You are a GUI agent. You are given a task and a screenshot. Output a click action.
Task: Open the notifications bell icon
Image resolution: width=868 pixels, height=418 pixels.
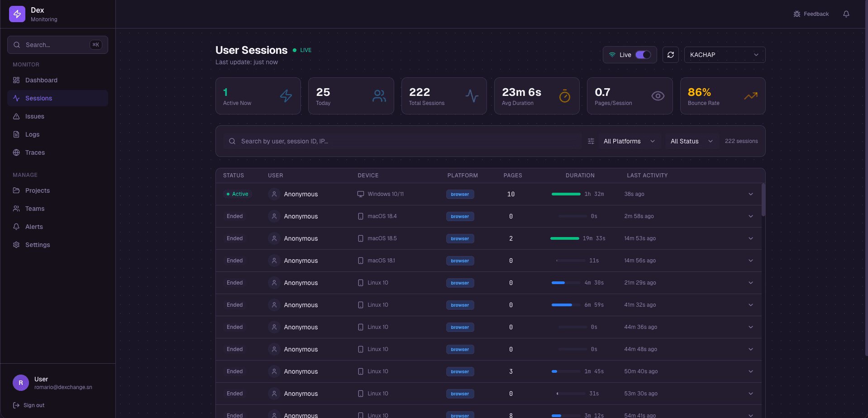click(x=846, y=14)
